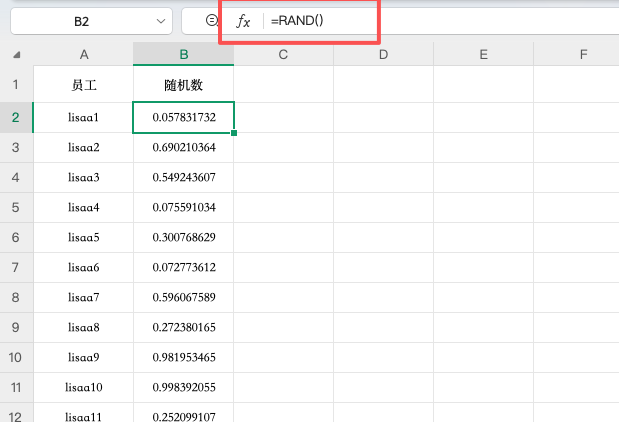Image resolution: width=619 pixels, height=422 pixels.
Task: Select column C header
Action: (284, 54)
